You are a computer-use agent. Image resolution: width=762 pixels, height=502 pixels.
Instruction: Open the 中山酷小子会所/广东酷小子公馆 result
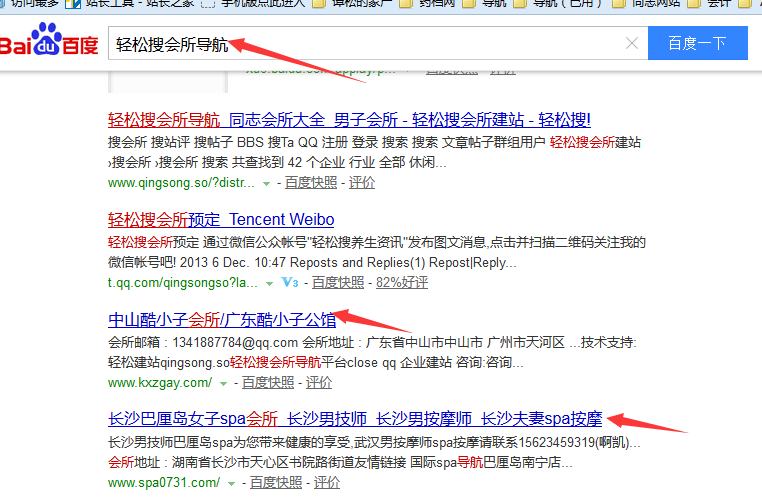(222, 320)
